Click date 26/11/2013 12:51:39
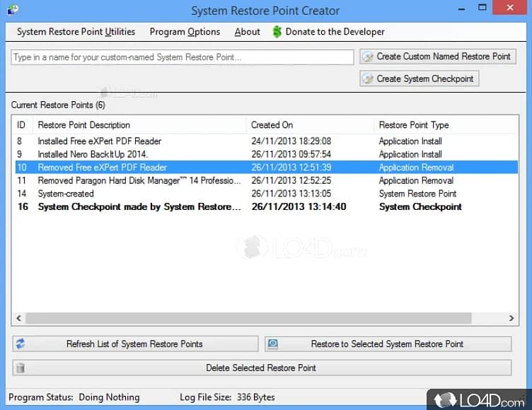This screenshot has width=532, height=410. pyautogui.click(x=291, y=168)
